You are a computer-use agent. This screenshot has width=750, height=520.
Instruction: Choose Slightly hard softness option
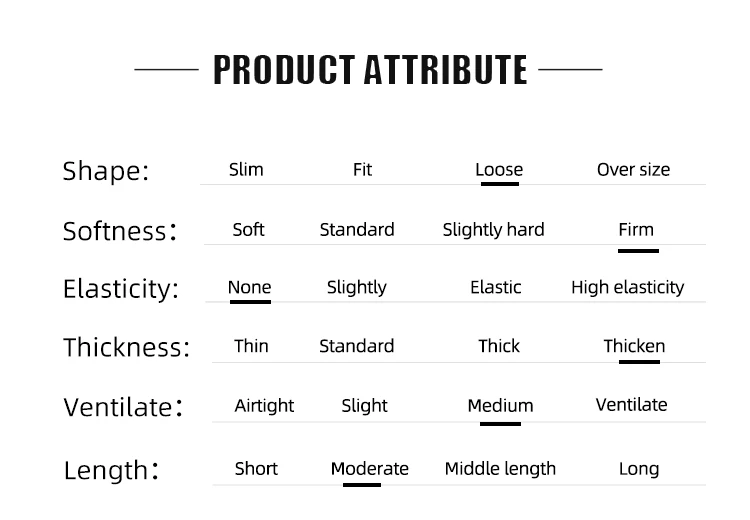click(493, 230)
